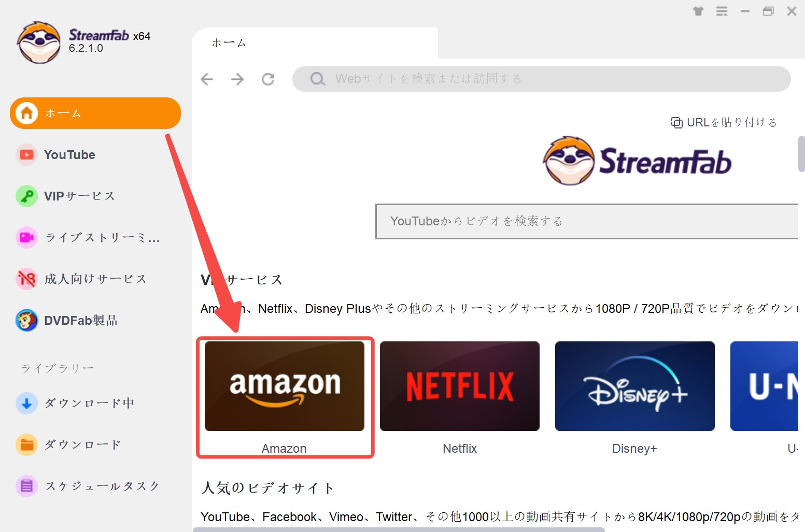This screenshot has height=532, width=805.
Task: Open the Netflix service tile
Action: click(460, 386)
